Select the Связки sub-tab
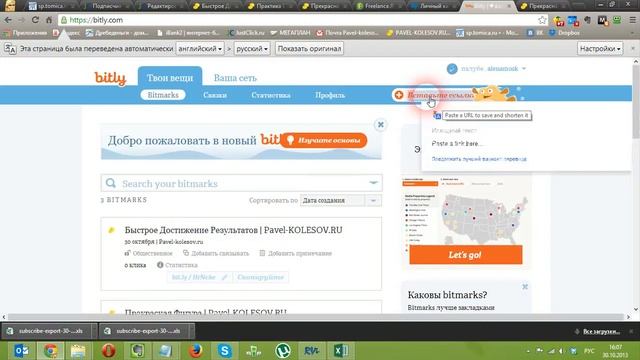This screenshot has height=360, width=640. tap(215, 95)
